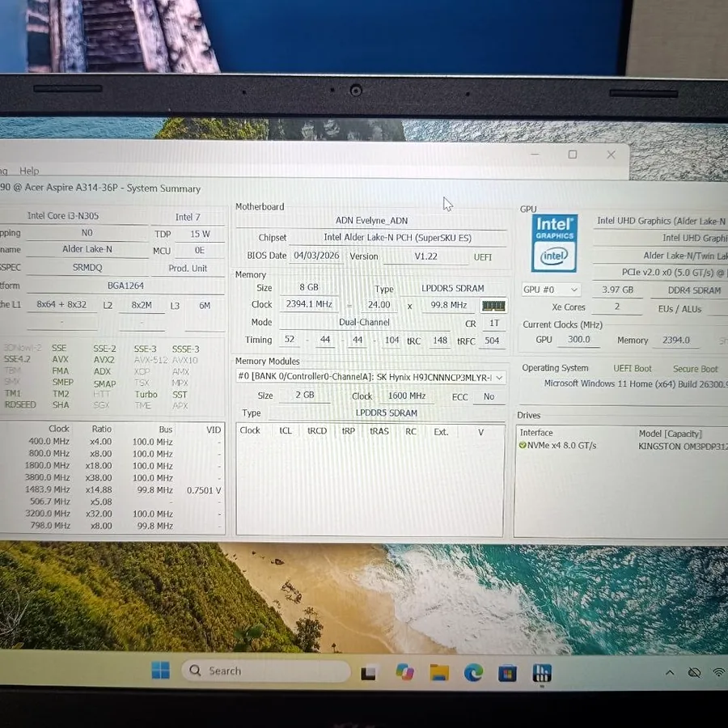Click the Microsoft Windows 11 Home OS text
This screenshot has width=728, height=728.
click(x=636, y=384)
